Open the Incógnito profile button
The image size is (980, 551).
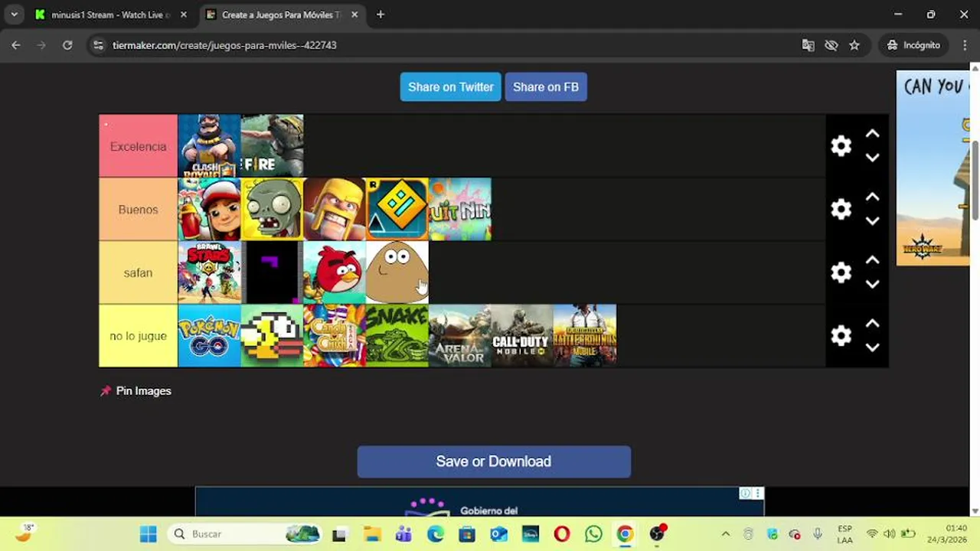click(913, 45)
